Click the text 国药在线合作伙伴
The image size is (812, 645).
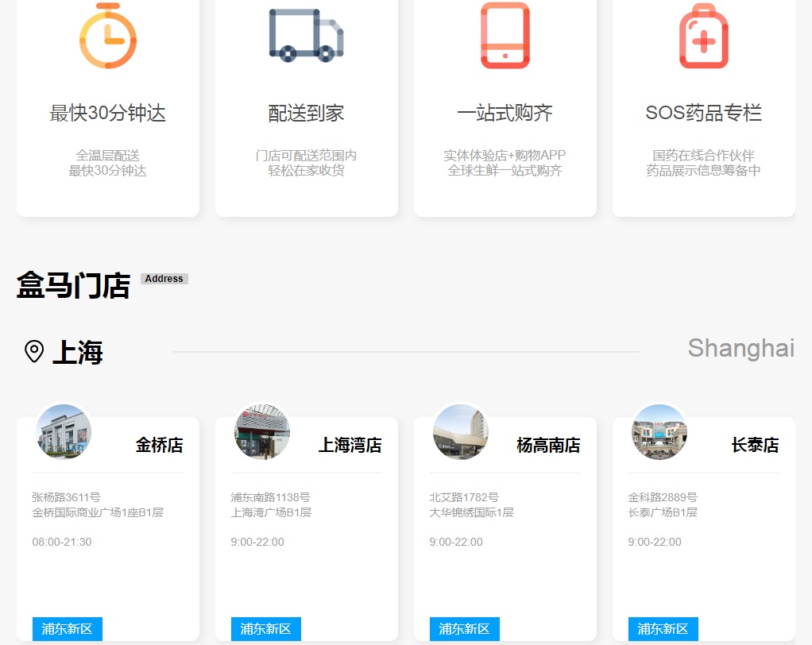pyautogui.click(x=704, y=156)
